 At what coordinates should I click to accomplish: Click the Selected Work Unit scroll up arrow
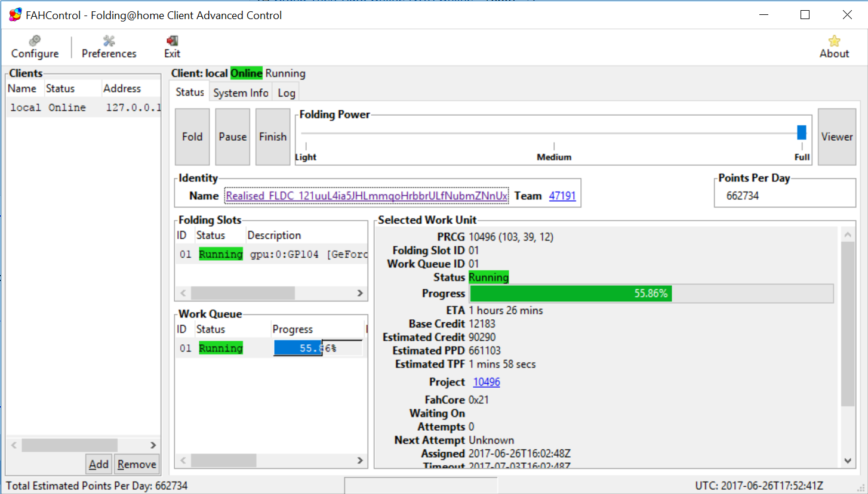coord(848,234)
